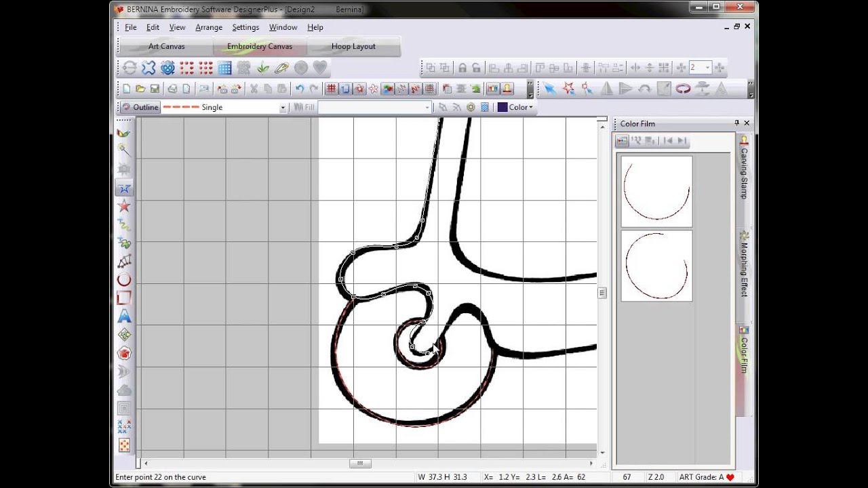Switch to the Hoop Layout tab
The image size is (868, 488).
pos(353,46)
